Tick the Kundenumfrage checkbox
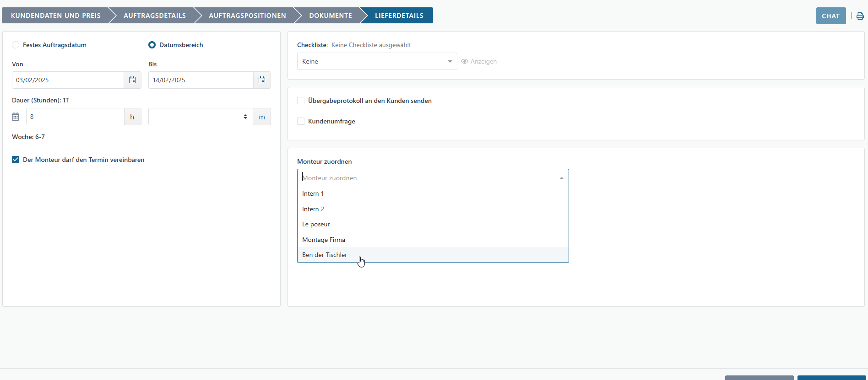 (x=301, y=121)
